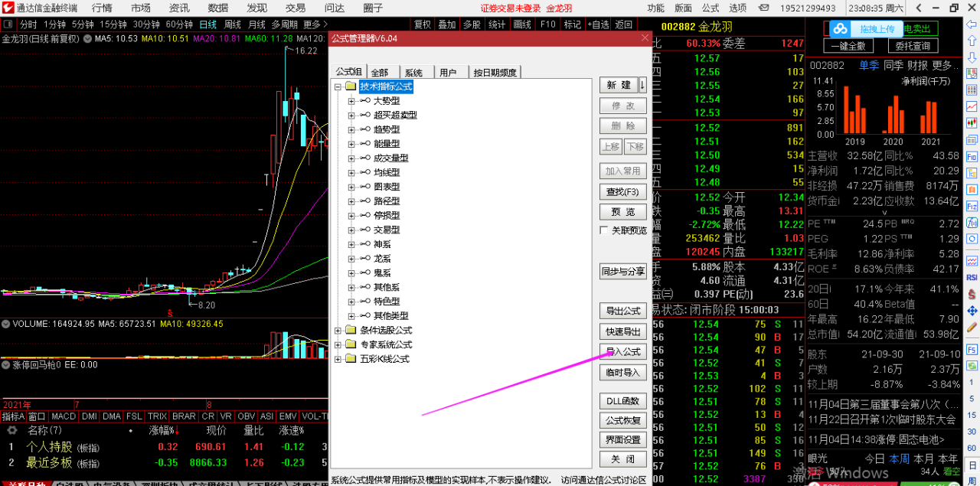Image resolution: width=980 pixels, height=486 pixels.
Task: Select the pencil drawing tool icon
Action: tap(972, 328)
